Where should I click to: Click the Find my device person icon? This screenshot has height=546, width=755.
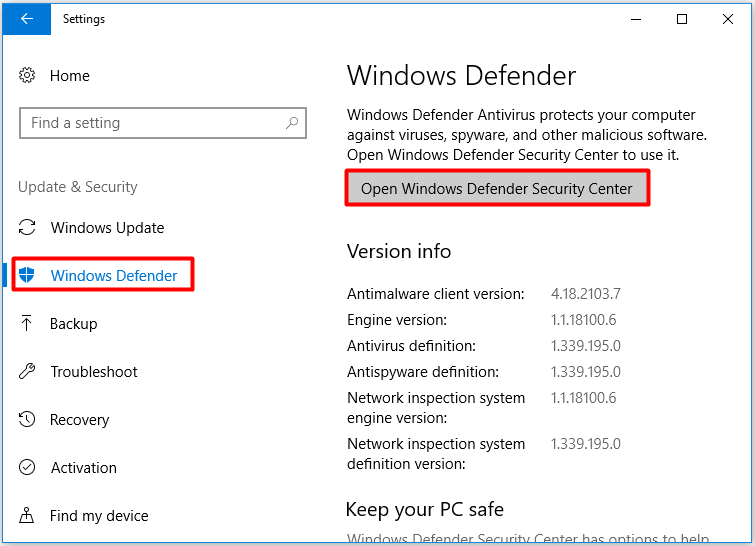coord(26,516)
